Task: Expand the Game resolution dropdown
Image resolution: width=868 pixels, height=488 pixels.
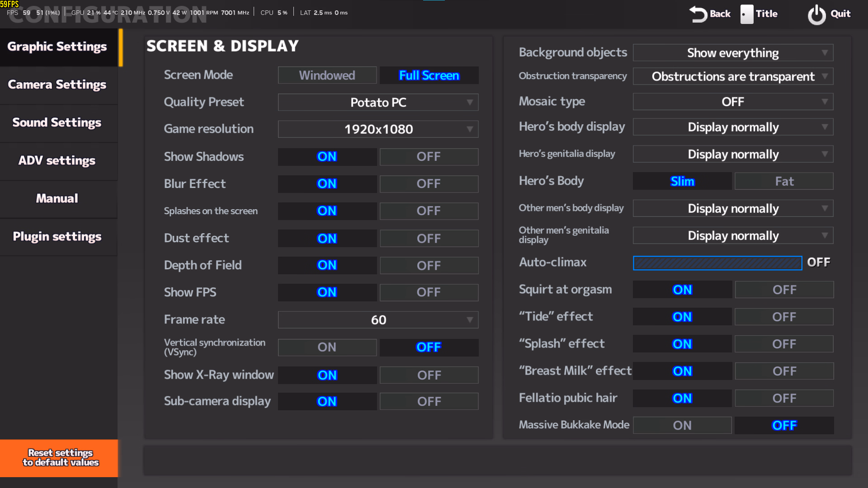Action: click(378, 129)
